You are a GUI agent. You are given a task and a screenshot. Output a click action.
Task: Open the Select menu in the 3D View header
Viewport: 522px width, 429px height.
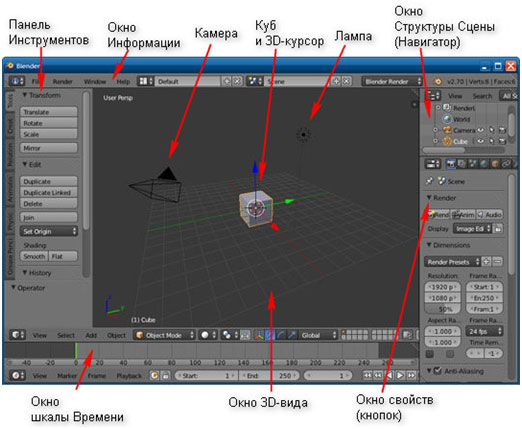tap(66, 335)
